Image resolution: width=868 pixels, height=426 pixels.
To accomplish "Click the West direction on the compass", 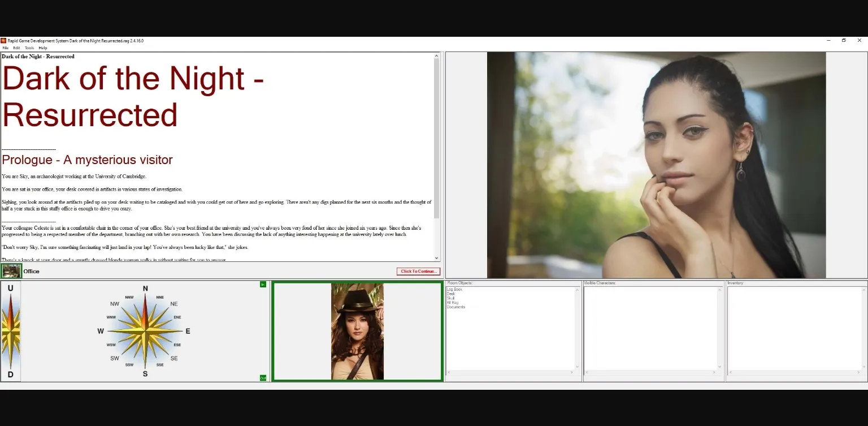I will point(101,331).
